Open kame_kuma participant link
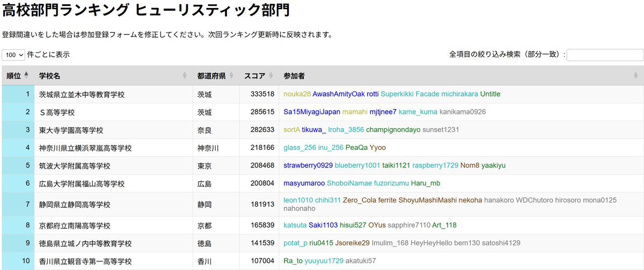 418,112
